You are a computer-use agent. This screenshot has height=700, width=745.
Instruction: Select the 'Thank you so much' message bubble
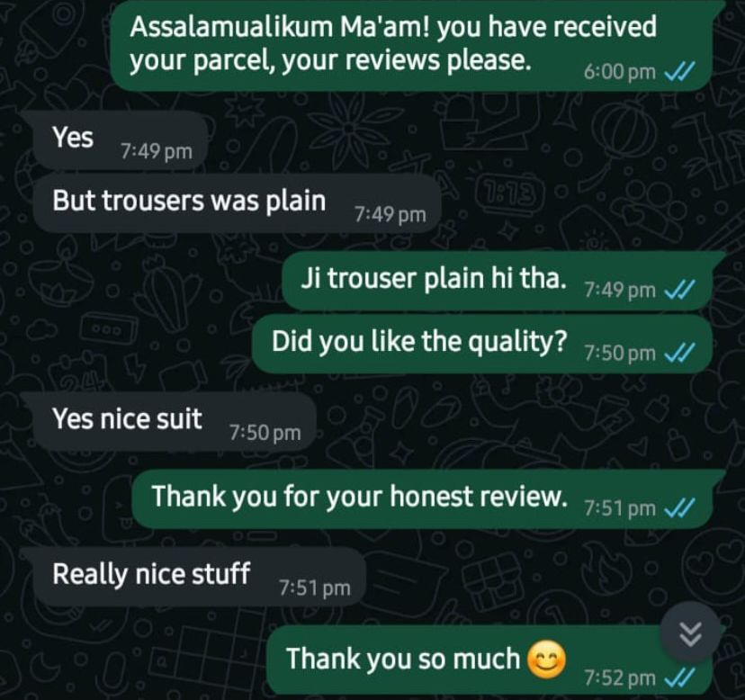[489, 660]
